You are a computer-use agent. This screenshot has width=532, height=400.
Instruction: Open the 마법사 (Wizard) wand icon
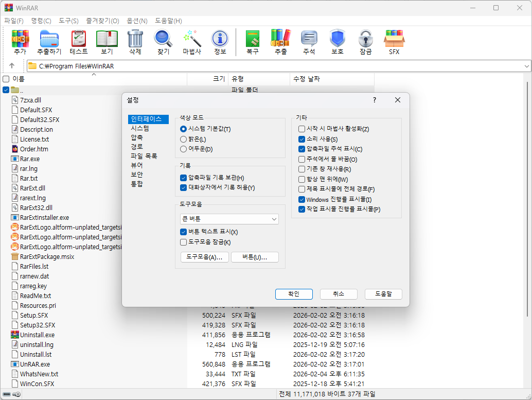pyautogui.click(x=192, y=39)
